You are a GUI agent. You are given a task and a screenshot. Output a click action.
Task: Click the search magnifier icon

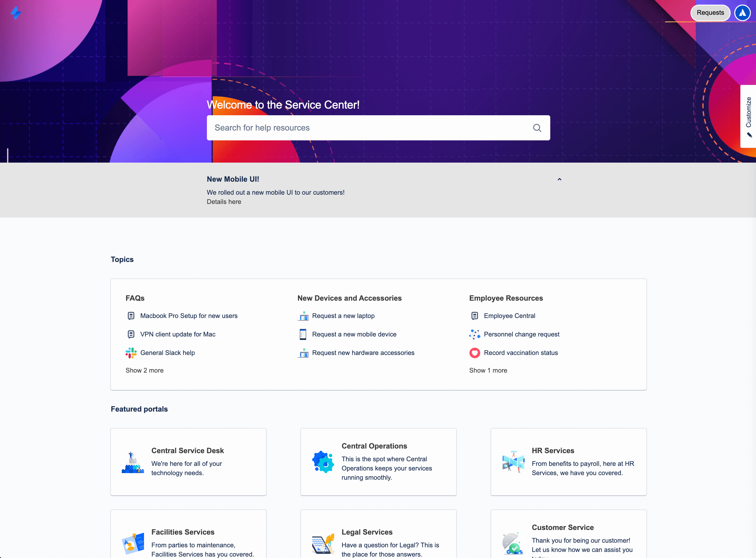(x=537, y=127)
